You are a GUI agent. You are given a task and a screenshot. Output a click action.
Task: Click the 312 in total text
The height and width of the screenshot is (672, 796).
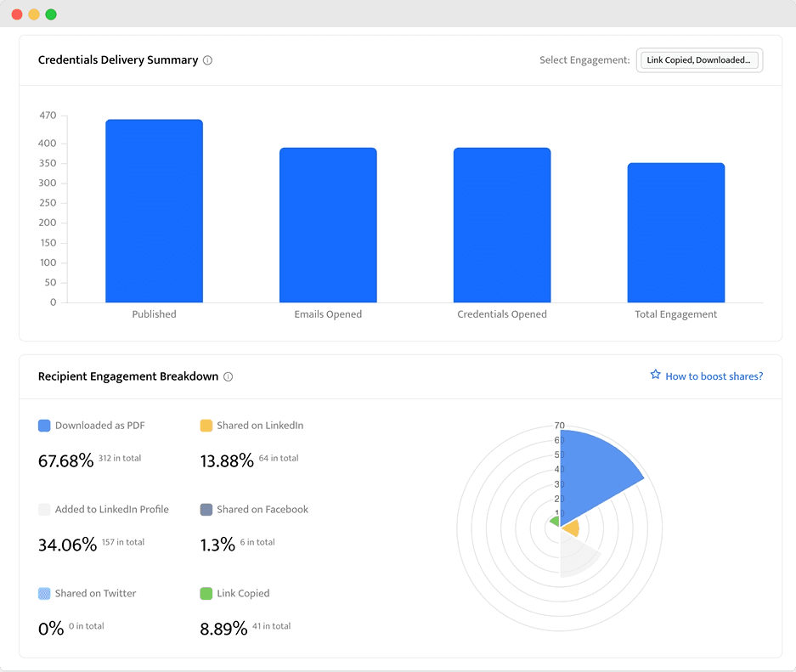pos(120,458)
